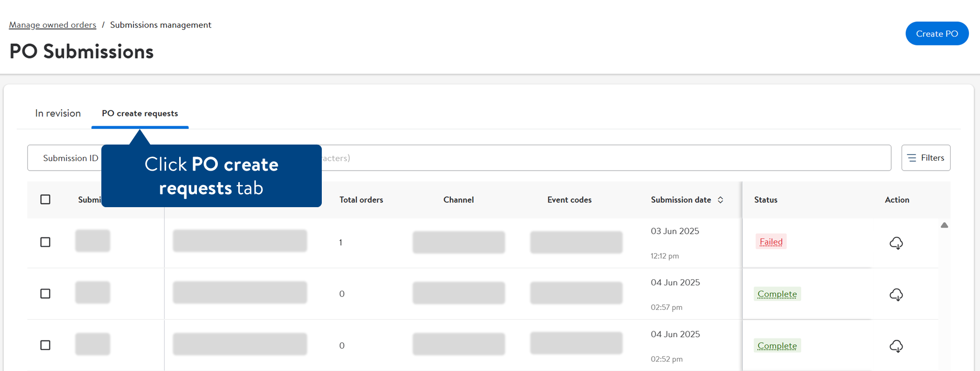Screen dimensions: 980x371
Task: Tick checkbox for the failed submission row
Action: [45, 242]
